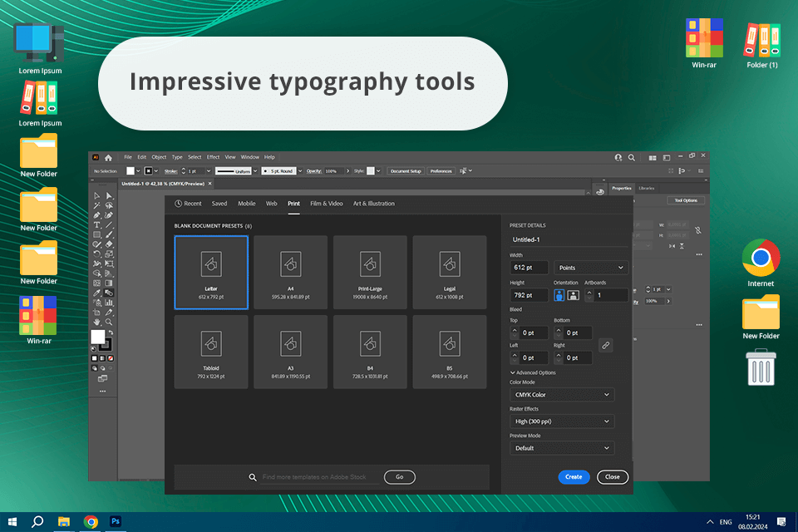Select the Rectangle tool
The image size is (798, 532).
tap(96, 234)
